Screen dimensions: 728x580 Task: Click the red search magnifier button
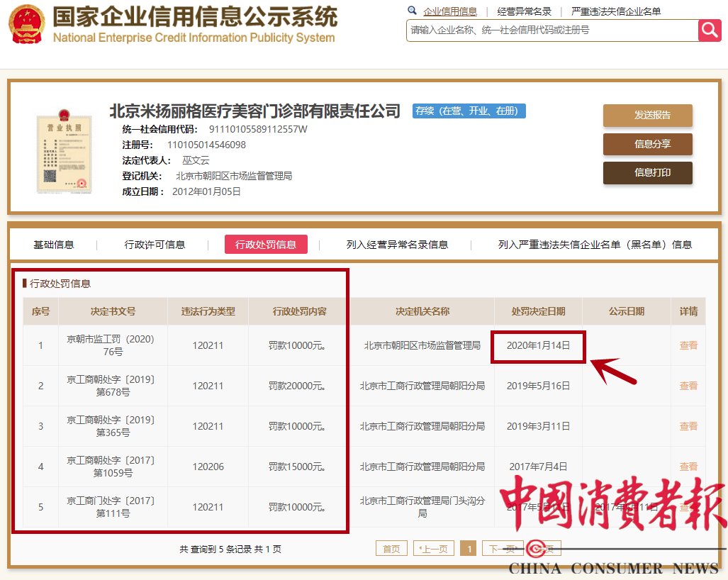coord(710,30)
